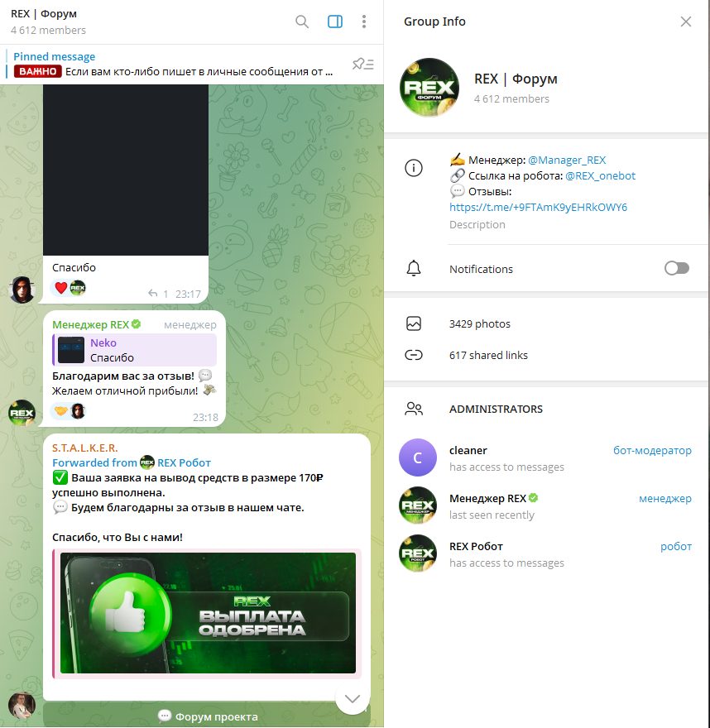The height and width of the screenshot is (728, 710).
Task: Open the pinned messages list icon
Action: pyautogui.click(x=362, y=64)
